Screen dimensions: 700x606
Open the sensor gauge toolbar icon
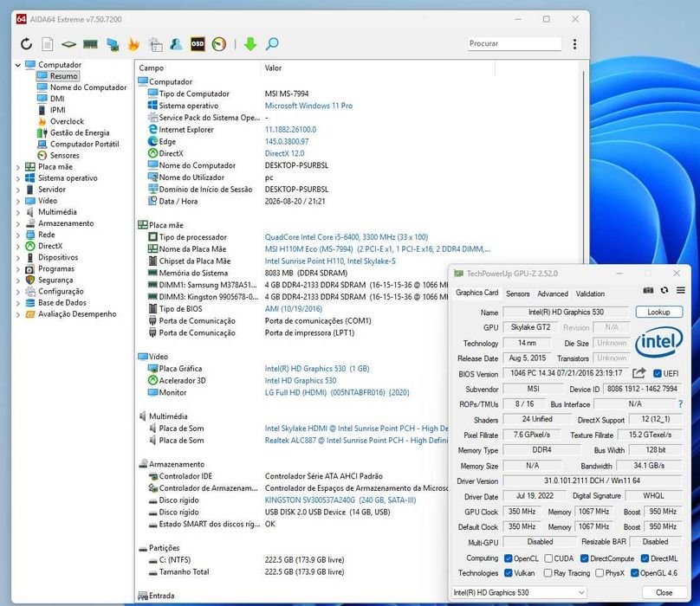218,44
